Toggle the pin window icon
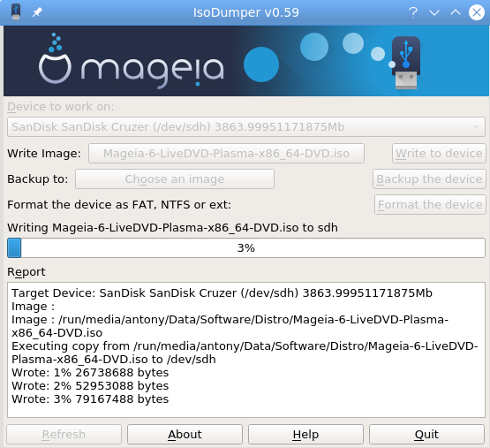Image resolution: width=490 pixels, height=448 pixels. [x=37, y=12]
